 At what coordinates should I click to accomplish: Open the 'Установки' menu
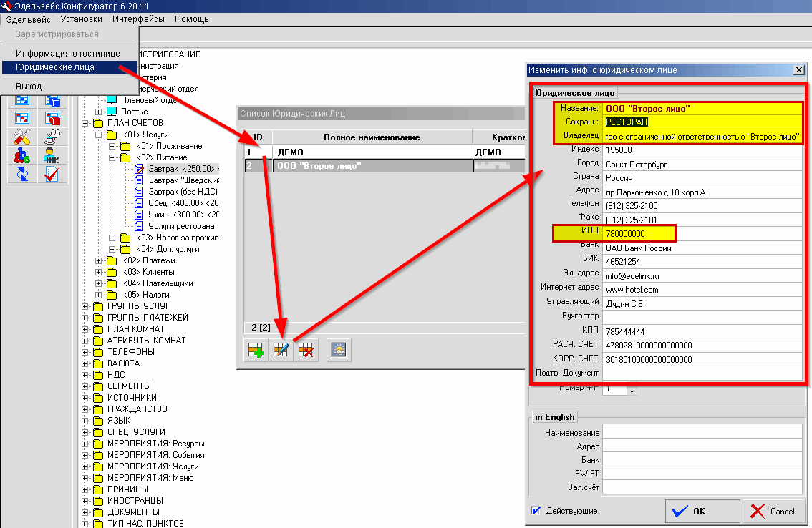(81, 19)
